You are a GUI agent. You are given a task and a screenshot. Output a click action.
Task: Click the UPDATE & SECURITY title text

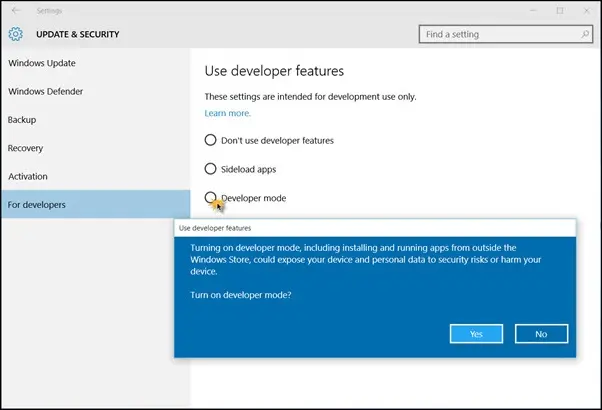[78, 34]
